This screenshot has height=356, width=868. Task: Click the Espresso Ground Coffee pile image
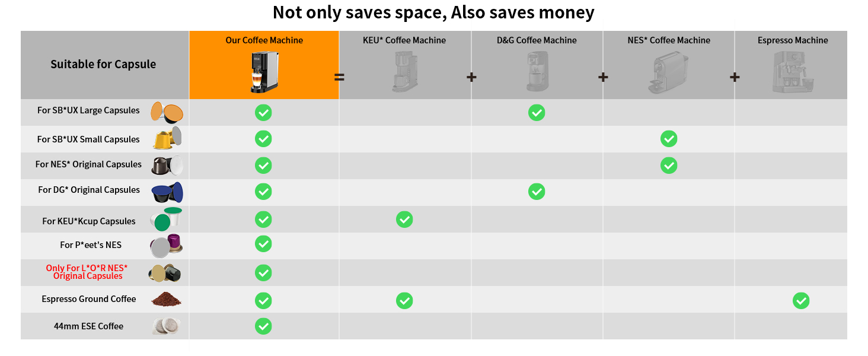point(166,299)
